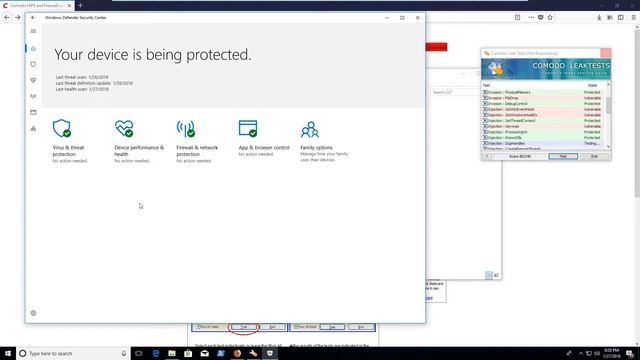Open Defender settings gear icon
Viewport: 640px width, 360px height.
pyautogui.click(x=33, y=313)
